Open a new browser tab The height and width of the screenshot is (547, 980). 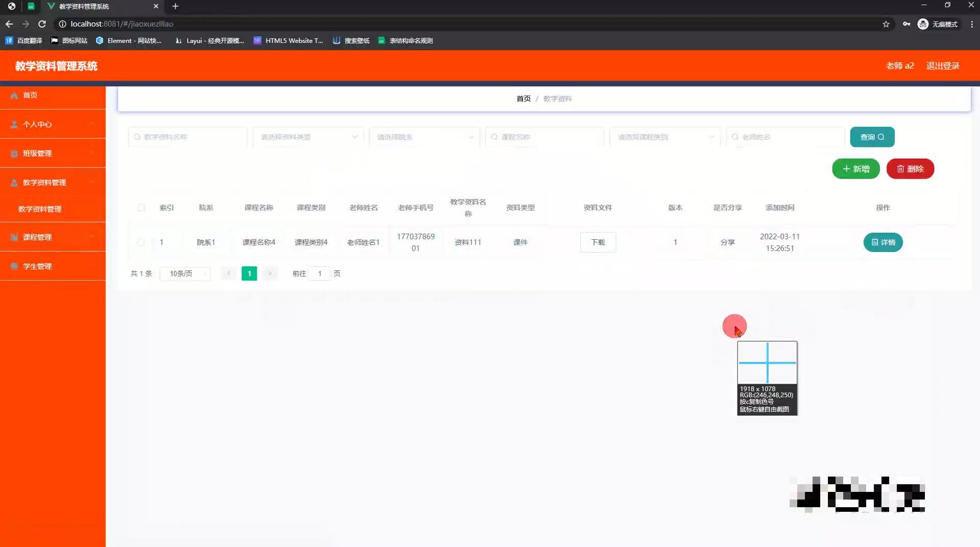pyautogui.click(x=175, y=6)
